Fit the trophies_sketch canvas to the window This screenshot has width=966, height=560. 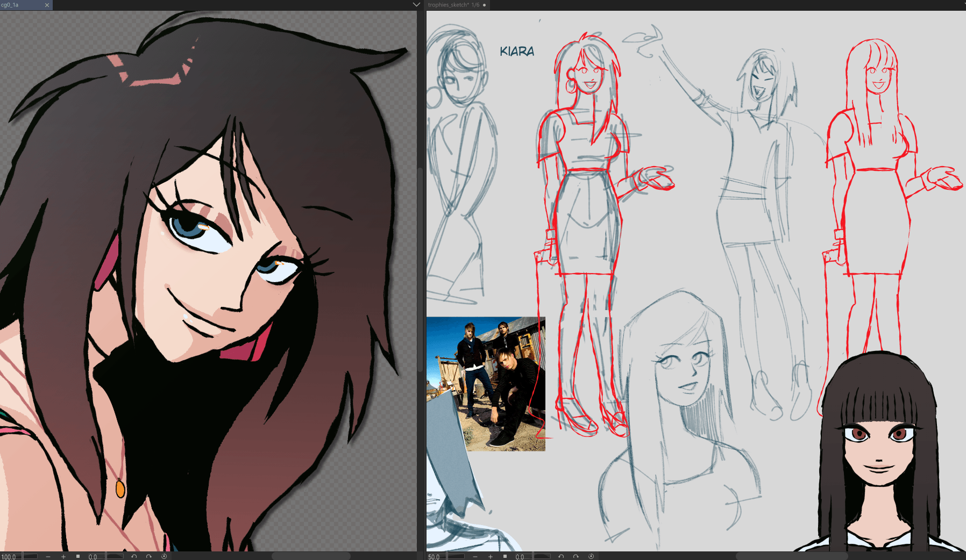505,556
